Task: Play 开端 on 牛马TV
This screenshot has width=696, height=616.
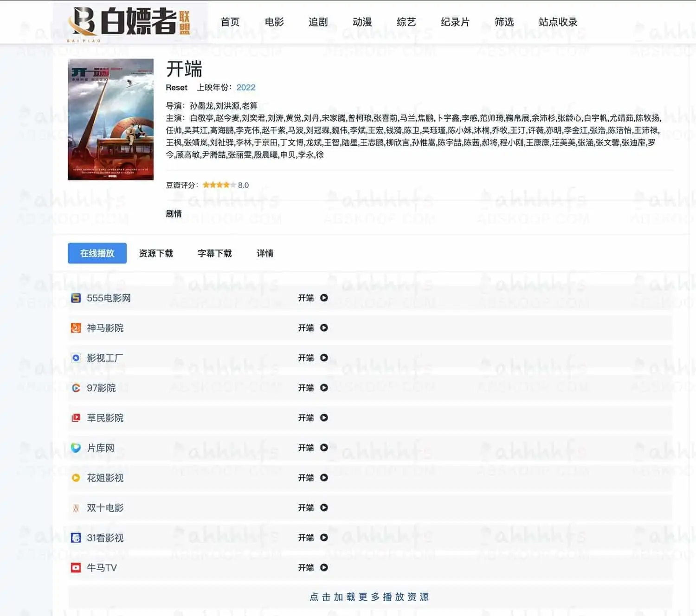Action: tap(325, 567)
